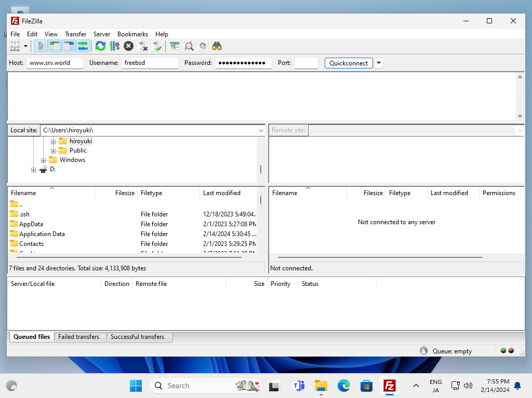532x398 pixels.
Task: Cancel the current operation
Action: coord(129,46)
